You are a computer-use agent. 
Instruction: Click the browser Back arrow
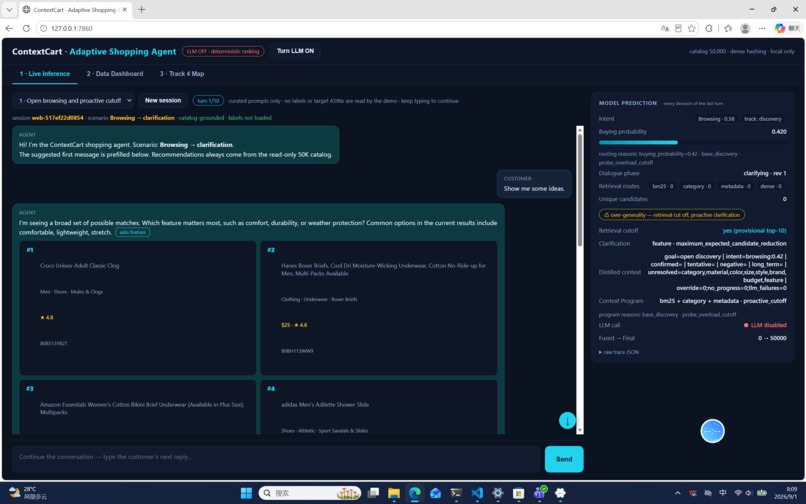pos(9,28)
